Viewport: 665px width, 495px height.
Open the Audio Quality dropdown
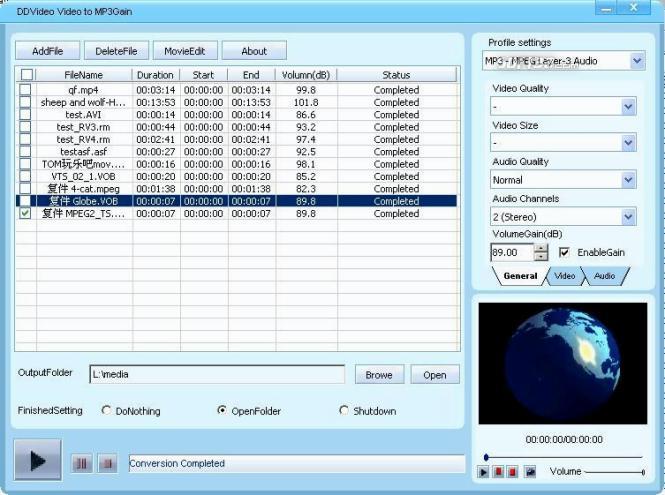click(628, 180)
